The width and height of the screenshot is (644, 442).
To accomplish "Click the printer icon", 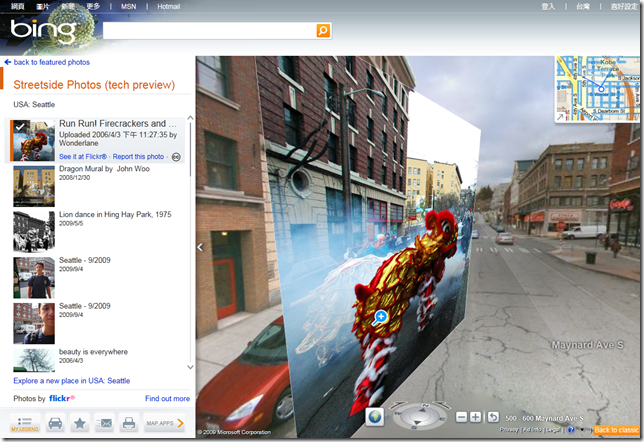I will [x=129, y=423].
